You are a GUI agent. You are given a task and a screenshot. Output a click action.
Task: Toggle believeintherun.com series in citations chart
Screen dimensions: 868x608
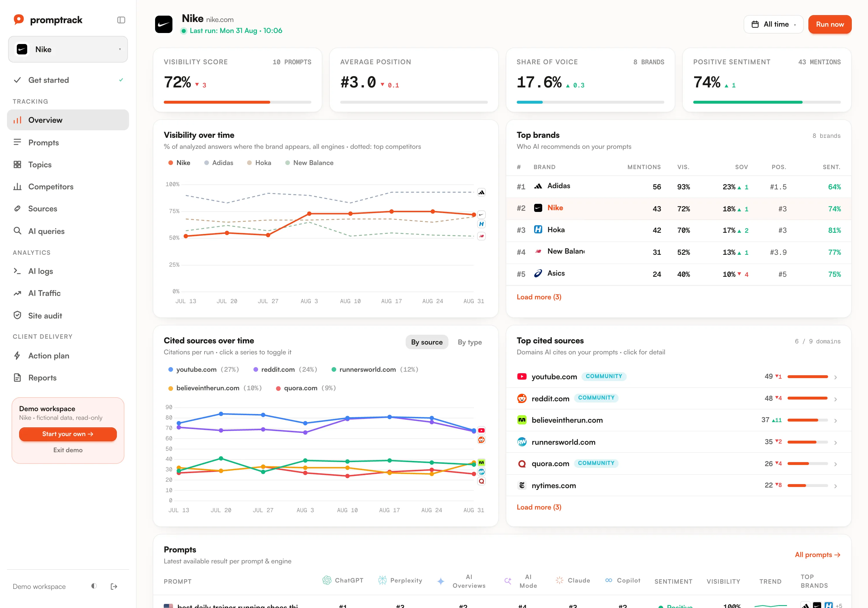(x=215, y=388)
